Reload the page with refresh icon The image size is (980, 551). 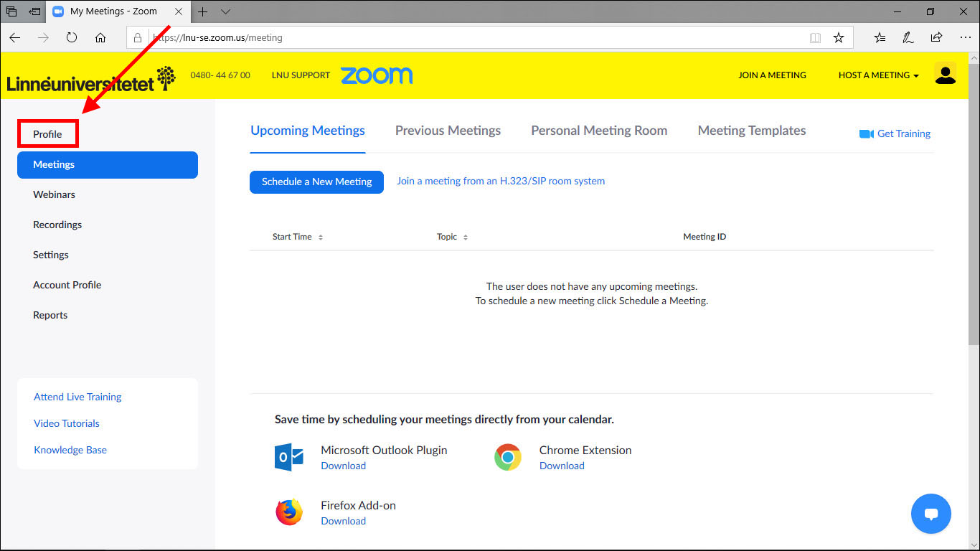72,37
